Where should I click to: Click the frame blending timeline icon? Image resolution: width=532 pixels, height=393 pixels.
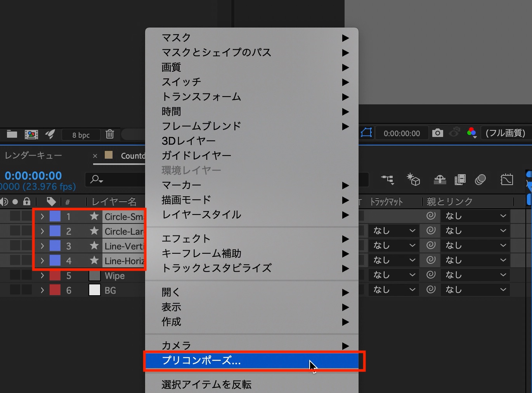(x=460, y=179)
